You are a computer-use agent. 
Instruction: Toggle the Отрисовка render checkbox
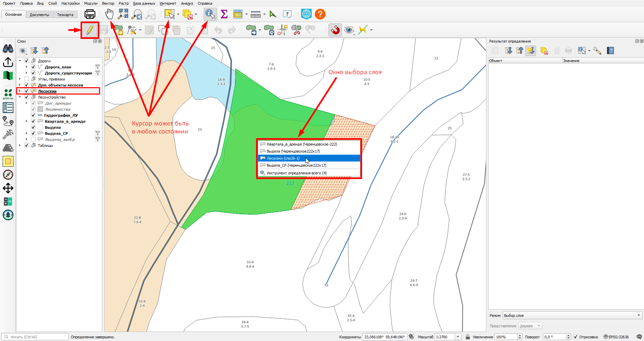tap(576, 337)
